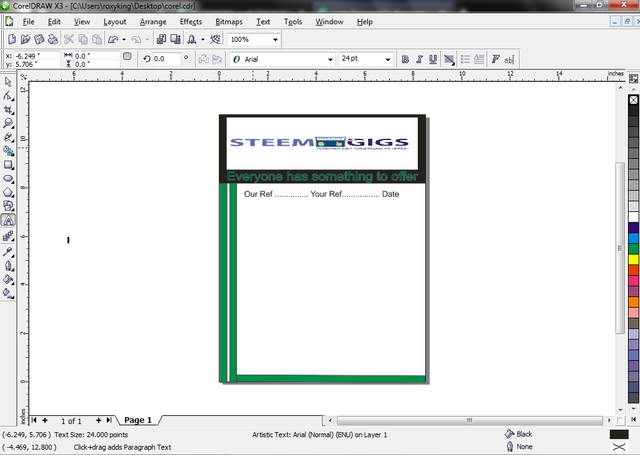
Task: Add a page after current page
Action: (x=98, y=420)
